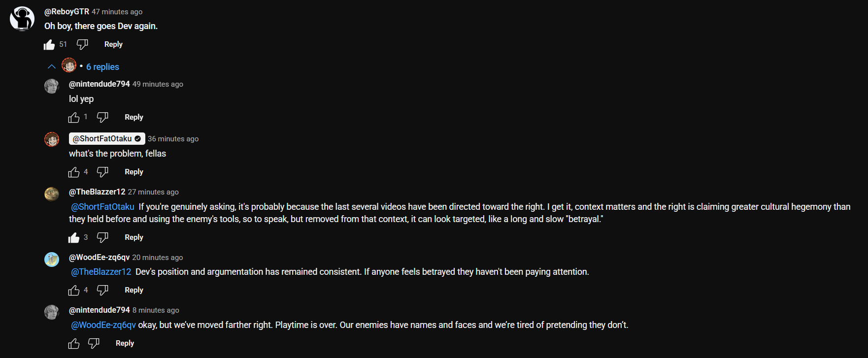Dislike the 'lol yep' reply
The width and height of the screenshot is (868, 358).
point(102,117)
